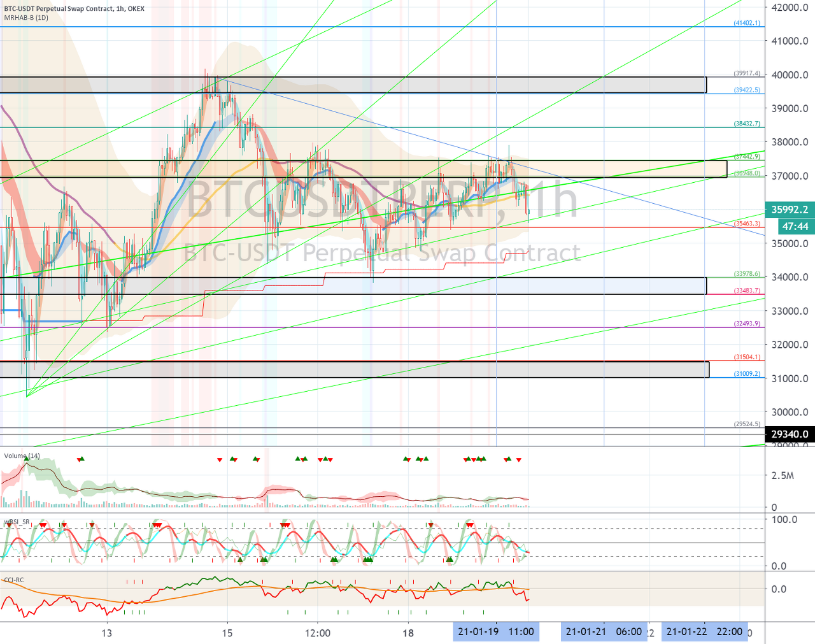Image resolution: width=815 pixels, height=644 pixels.
Task: Click the (41402.1) horizontal line label
Action: coord(747,23)
